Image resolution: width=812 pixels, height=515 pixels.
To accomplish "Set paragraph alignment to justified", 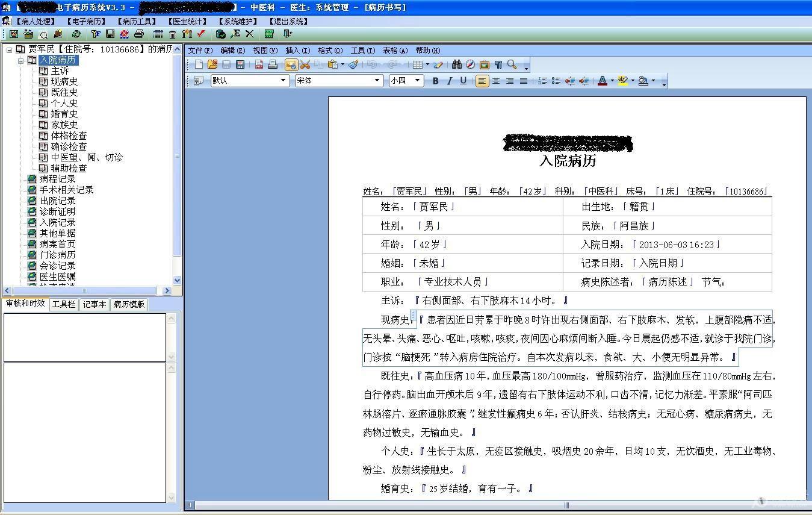I will pyautogui.click(x=524, y=81).
